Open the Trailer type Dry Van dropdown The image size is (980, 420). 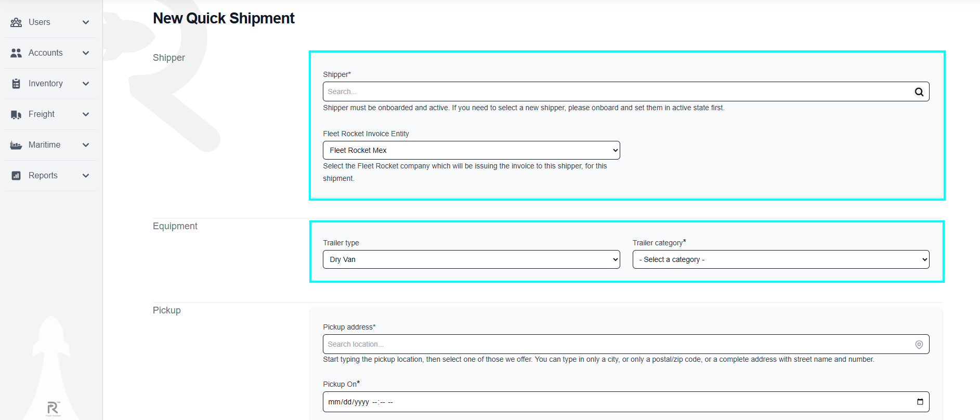(x=471, y=259)
